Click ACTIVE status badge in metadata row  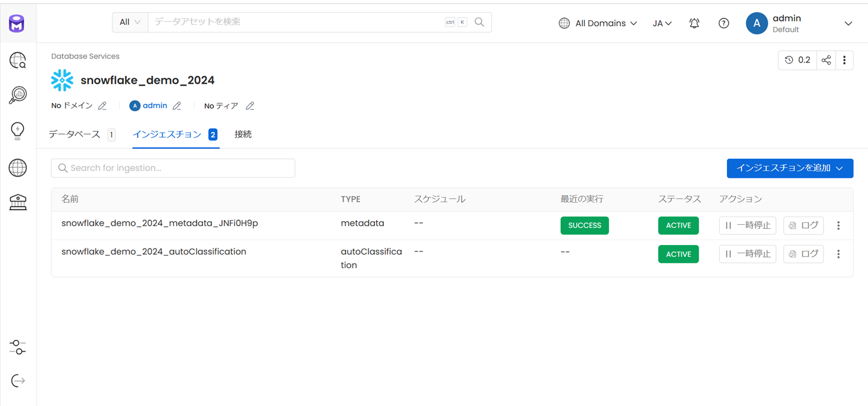pos(678,225)
